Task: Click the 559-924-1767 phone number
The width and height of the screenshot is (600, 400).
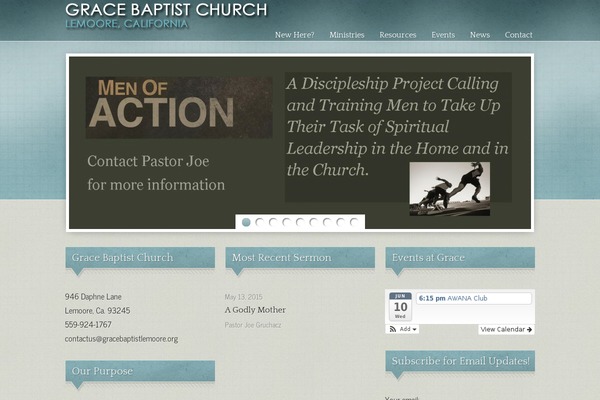Action: pos(88,325)
